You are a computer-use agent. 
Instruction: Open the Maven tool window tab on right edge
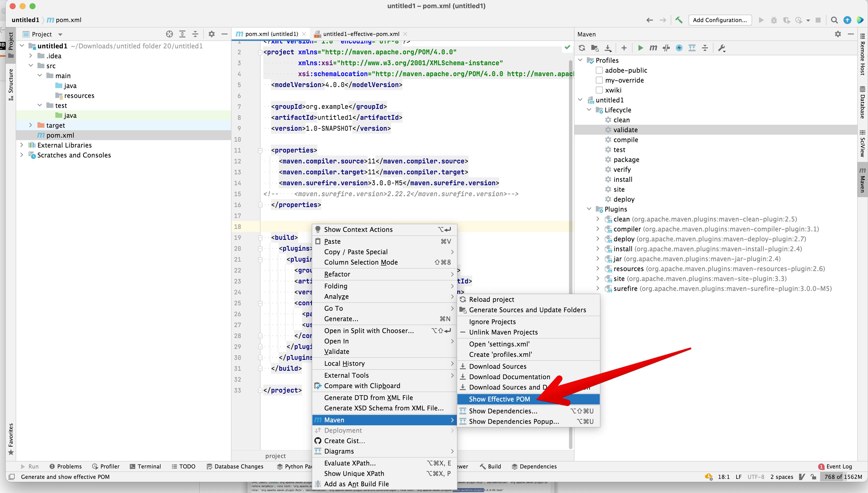[862, 180]
